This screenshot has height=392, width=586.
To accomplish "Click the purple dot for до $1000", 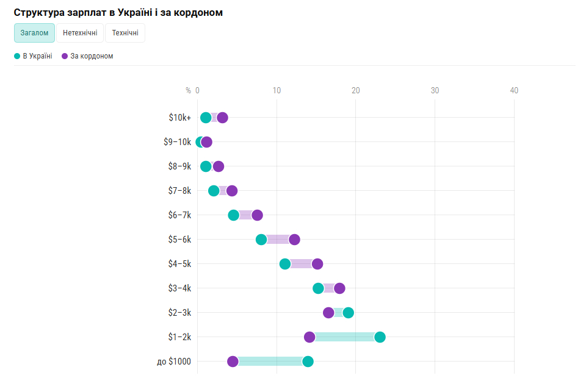I will (x=233, y=362).
